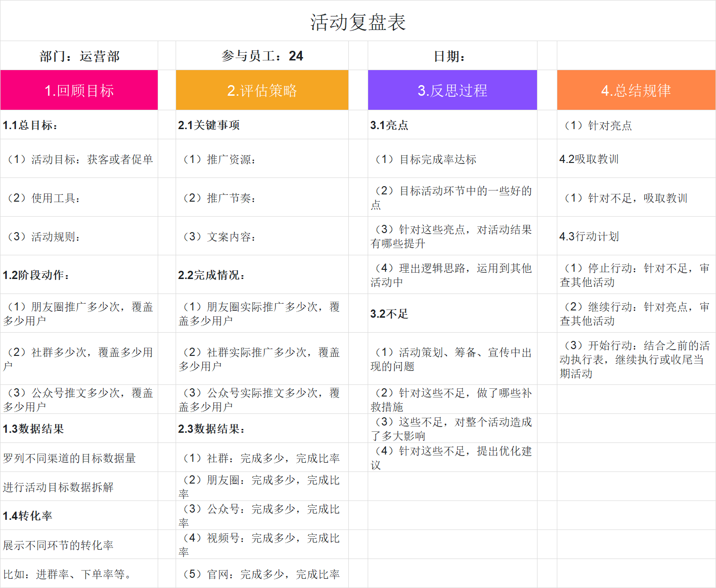
Task: Select the 3.2不足 cell
Action: tap(452, 313)
